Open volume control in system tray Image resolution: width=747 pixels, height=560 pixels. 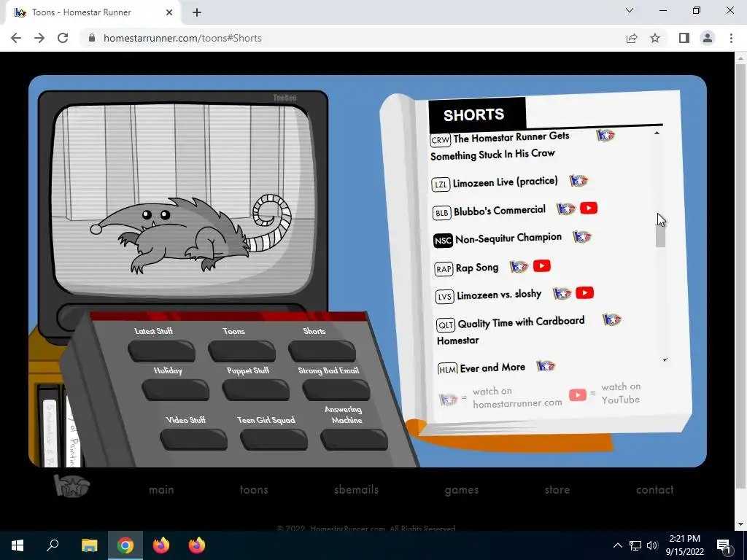coord(652,545)
